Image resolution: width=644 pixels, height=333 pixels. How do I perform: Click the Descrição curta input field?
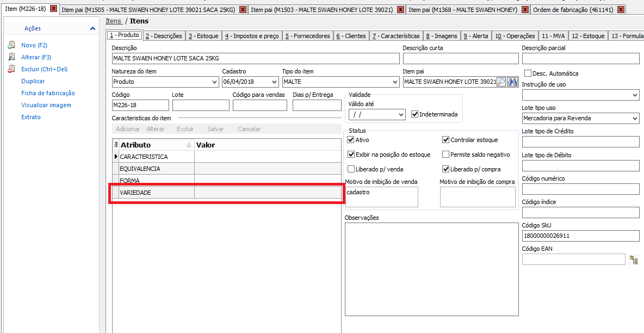[x=460, y=58]
